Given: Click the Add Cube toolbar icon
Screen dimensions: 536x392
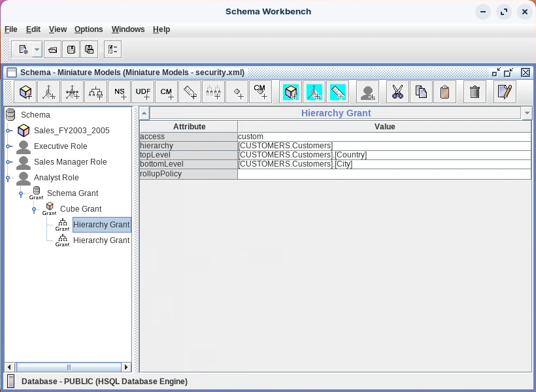Looking at the screenshot, I should pyautogui.click(x=27, y=92).
